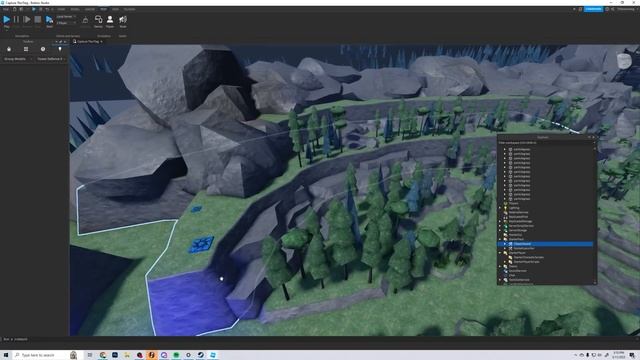The height and width of the screenshot is (360, 640).
Task: Expand the Teams node arrow
Action: (500, 266)
